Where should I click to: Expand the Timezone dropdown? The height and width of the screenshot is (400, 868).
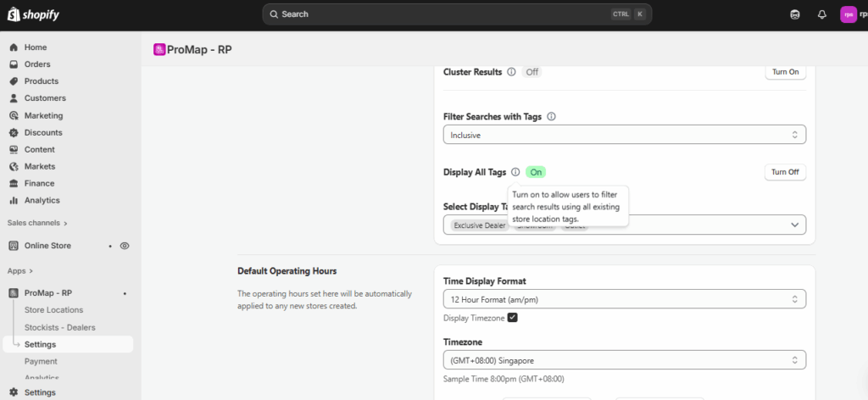click(x=624, y=360)
